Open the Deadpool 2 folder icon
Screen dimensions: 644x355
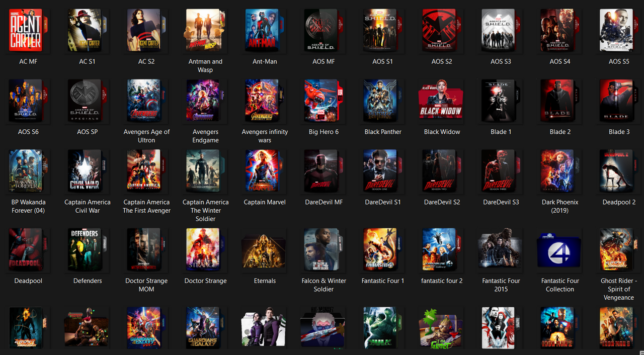coord(619,171)
